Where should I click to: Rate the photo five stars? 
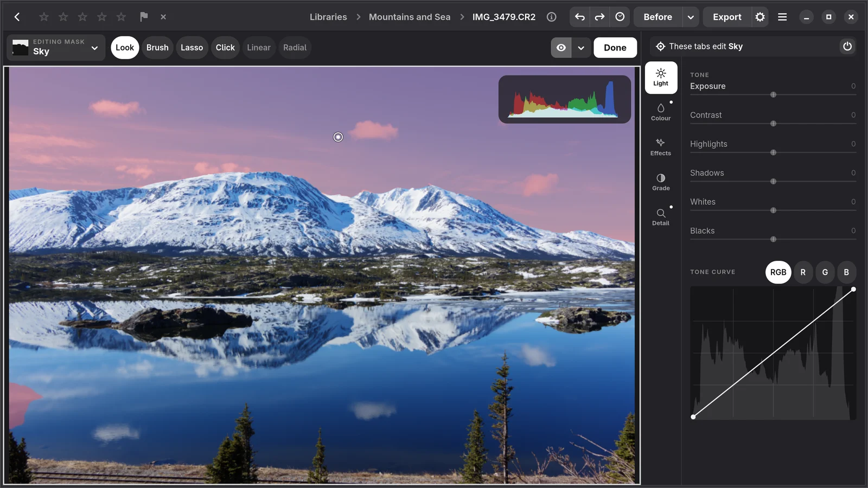121,17
